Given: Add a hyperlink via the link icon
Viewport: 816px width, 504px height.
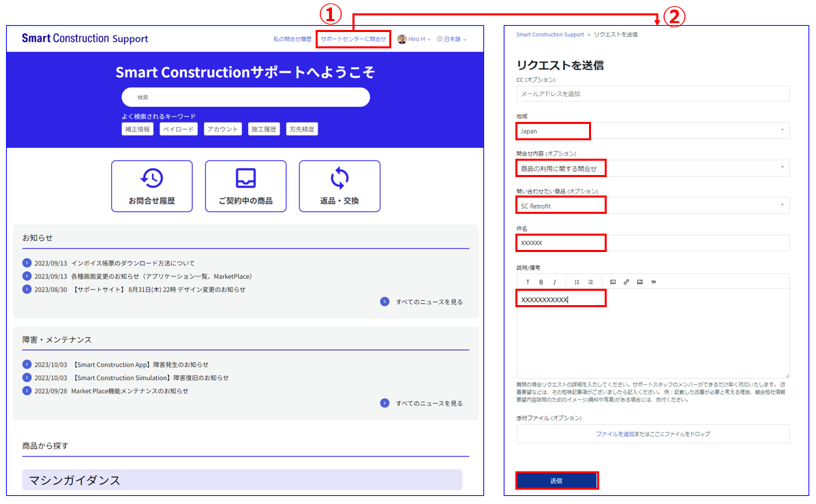Looking at the screenshot, I should click(x=626, y=282).
